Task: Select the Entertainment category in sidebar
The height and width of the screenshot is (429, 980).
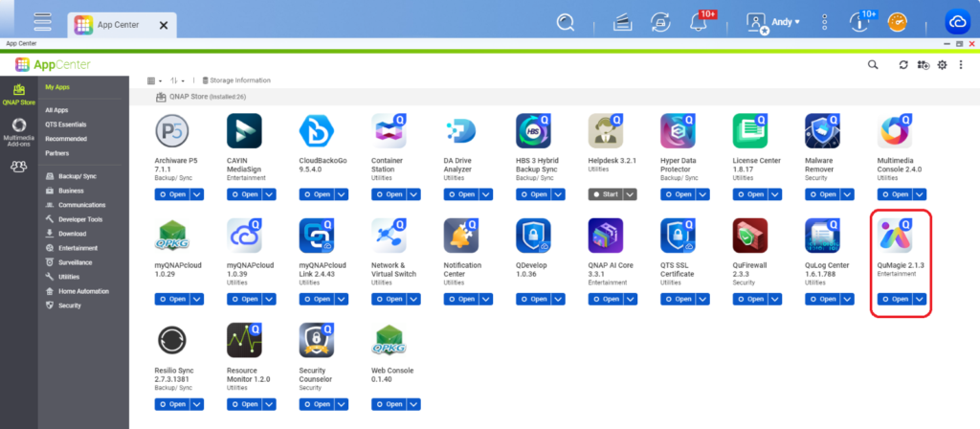Action: 67,248
